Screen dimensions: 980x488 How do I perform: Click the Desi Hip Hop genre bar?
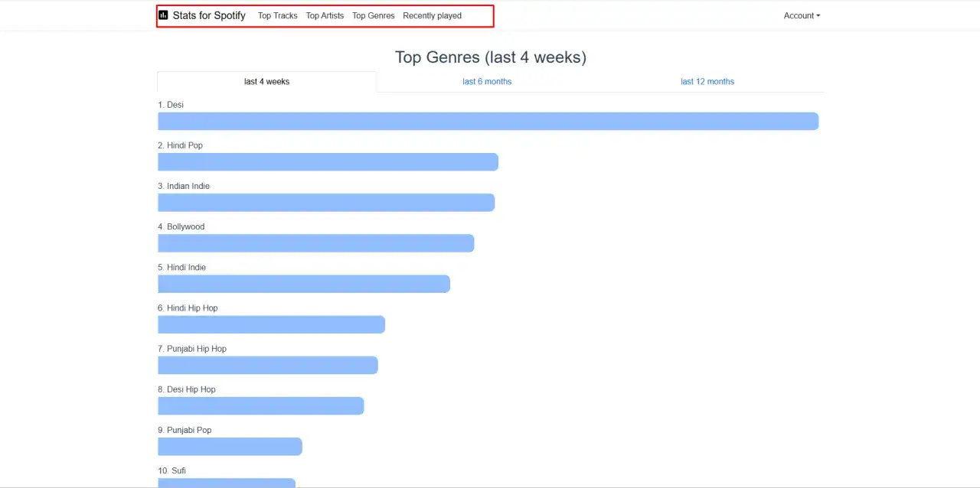point(261,405)
